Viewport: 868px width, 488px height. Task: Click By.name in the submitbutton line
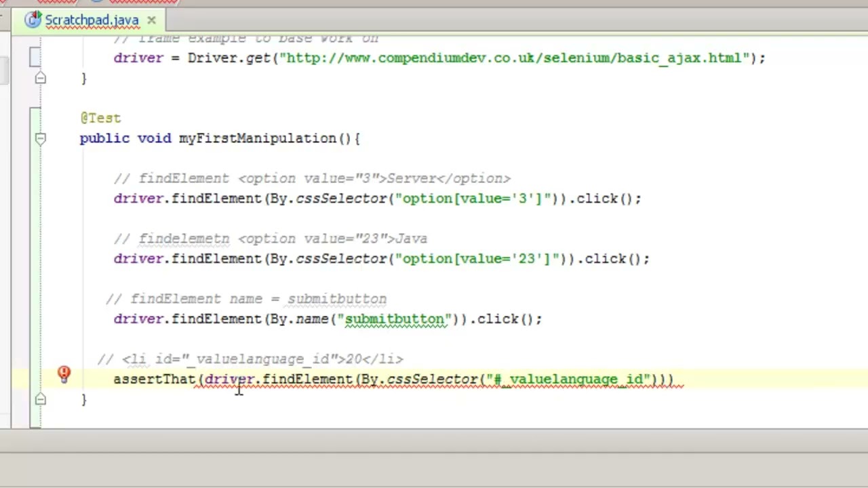pyautogui.click(x=299, y=319)
